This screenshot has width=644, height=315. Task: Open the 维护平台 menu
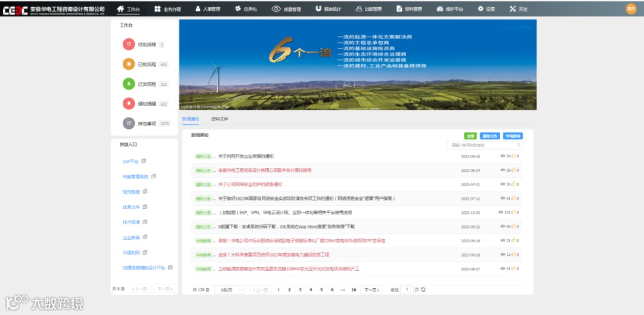[x=450, y=9]
